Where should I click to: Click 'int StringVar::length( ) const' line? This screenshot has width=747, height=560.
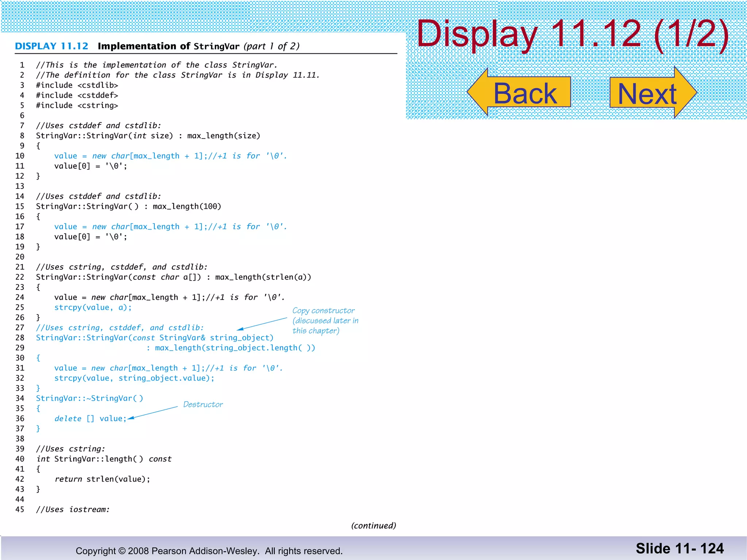point(104,459)
